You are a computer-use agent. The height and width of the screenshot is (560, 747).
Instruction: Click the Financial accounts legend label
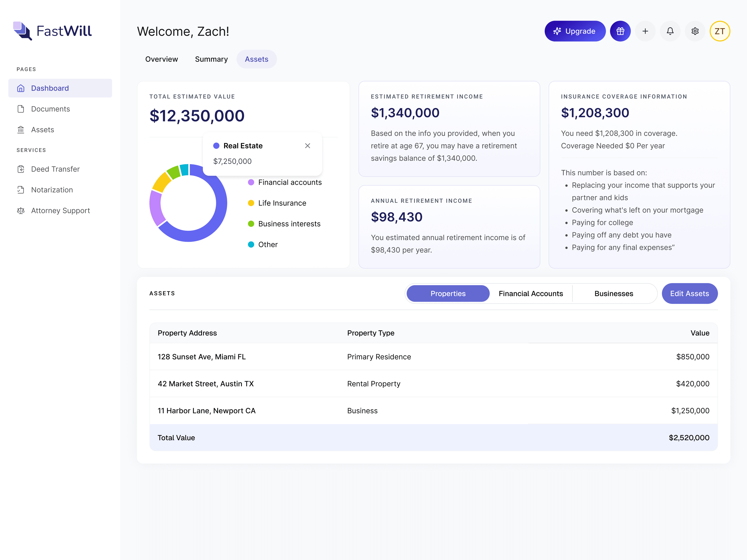[290, 182]
